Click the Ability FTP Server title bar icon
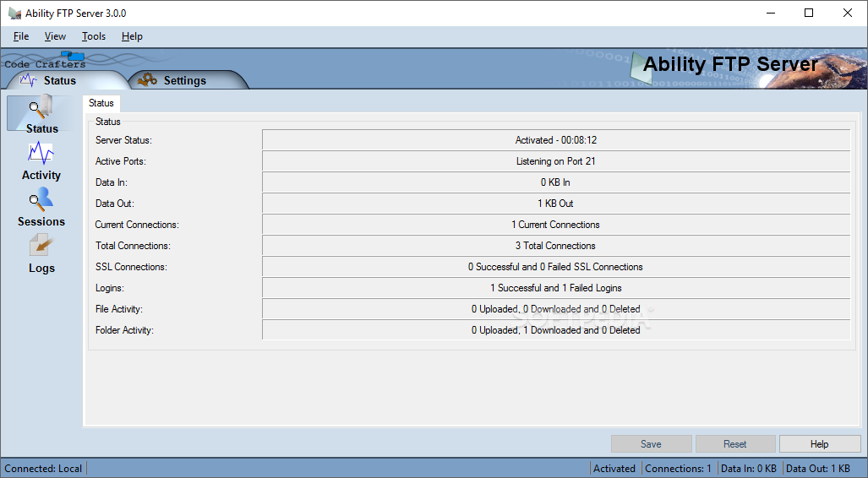This screenshot has height=478, width=868. pos(14,13)
